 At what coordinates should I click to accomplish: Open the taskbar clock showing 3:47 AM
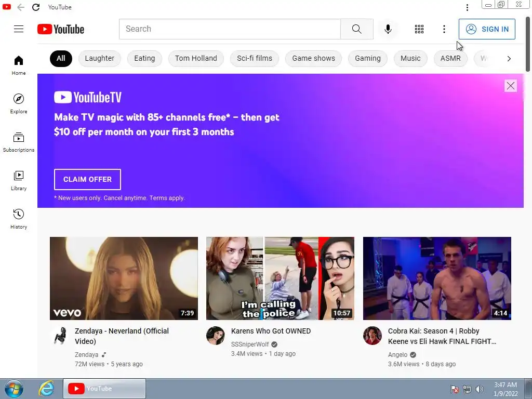[x=506, y=389]
